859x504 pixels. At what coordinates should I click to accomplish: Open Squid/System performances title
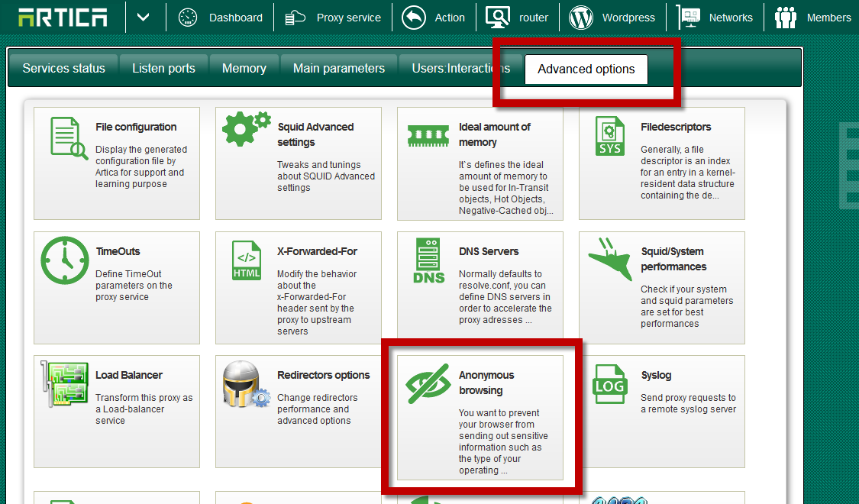(x=673, y=259)
